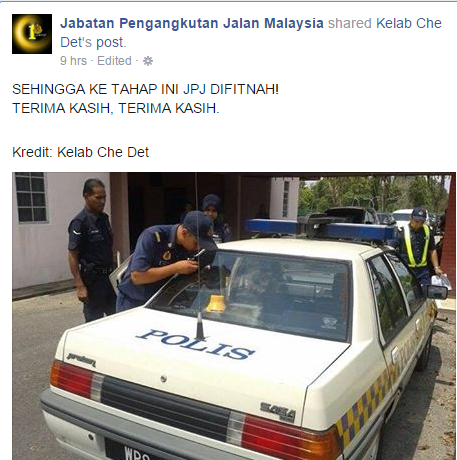View edit history via Edited link
This screenshot has width=457, height=460.
pos(114,61)
